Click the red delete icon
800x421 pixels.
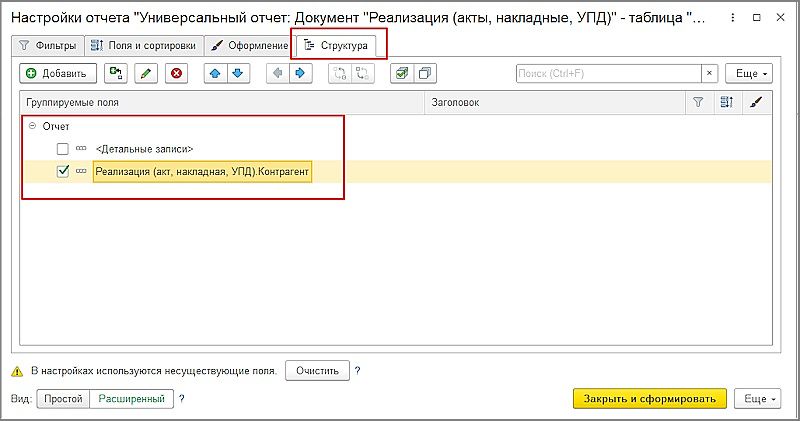177,73
